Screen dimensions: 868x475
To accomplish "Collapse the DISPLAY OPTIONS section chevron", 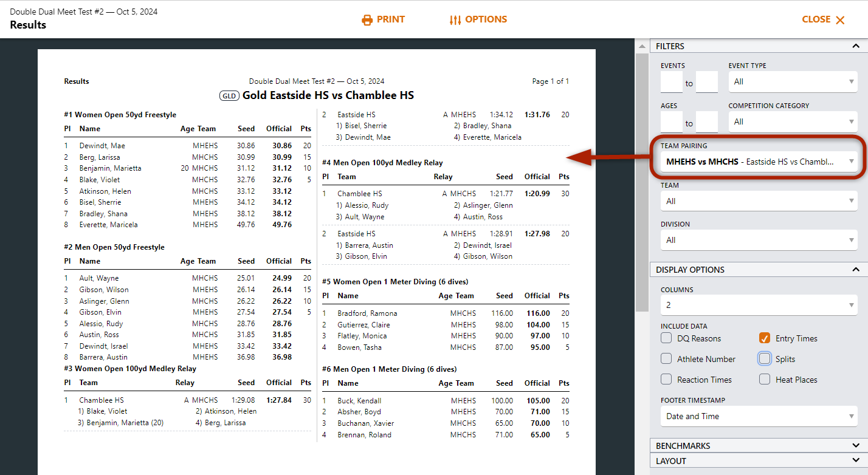I will point(856,270).
